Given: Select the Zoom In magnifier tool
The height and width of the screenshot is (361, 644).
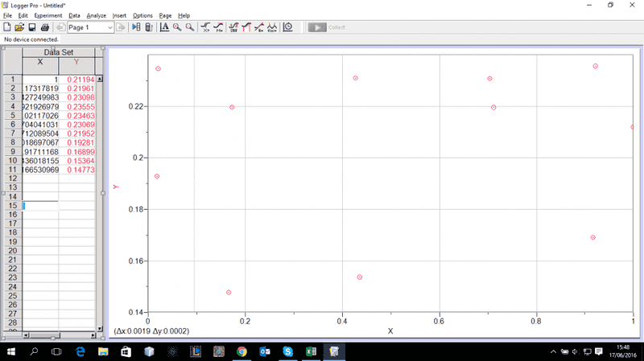Looking at the screenshot, I should (177, 27).
